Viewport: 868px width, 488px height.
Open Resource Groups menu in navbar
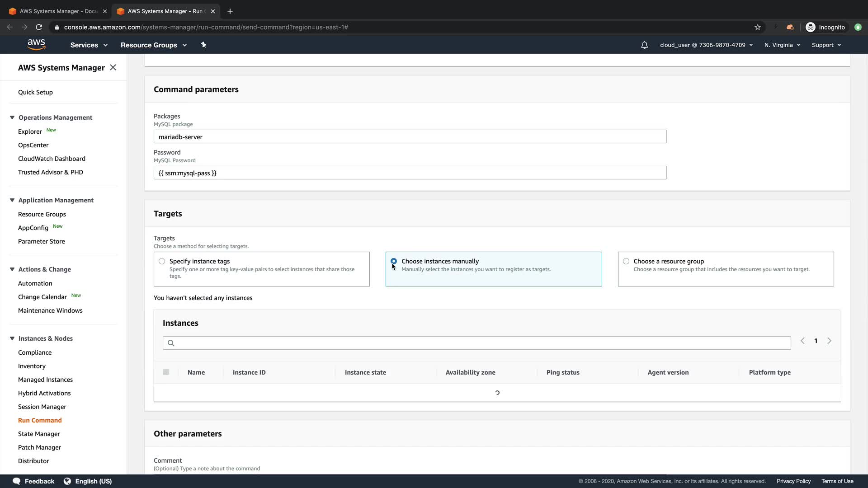click(x=153, y=45)
